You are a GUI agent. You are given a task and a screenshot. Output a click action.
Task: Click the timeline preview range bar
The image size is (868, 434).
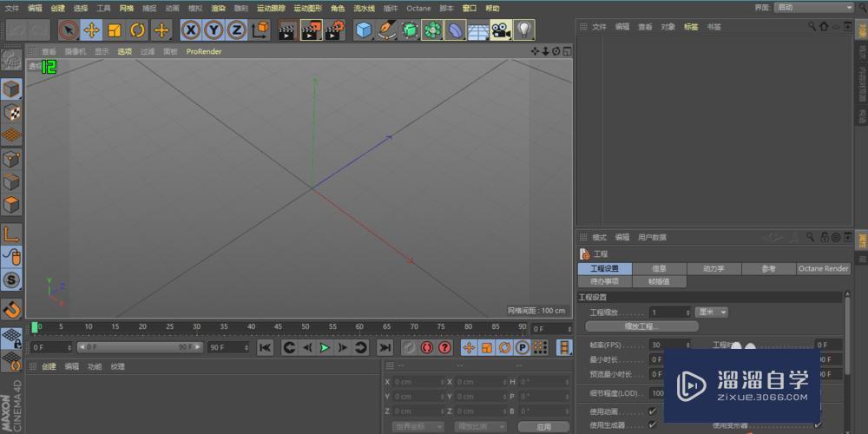tap(140, 348)
